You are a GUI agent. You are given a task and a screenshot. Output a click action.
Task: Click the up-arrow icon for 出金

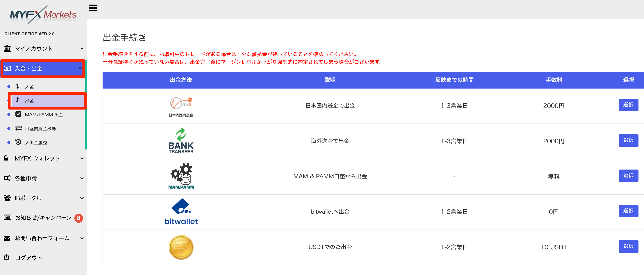17,100
